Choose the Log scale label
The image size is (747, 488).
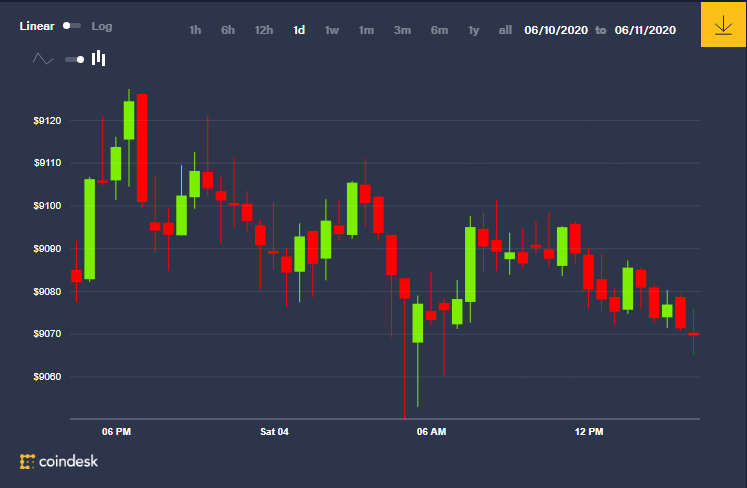[102, 26]
